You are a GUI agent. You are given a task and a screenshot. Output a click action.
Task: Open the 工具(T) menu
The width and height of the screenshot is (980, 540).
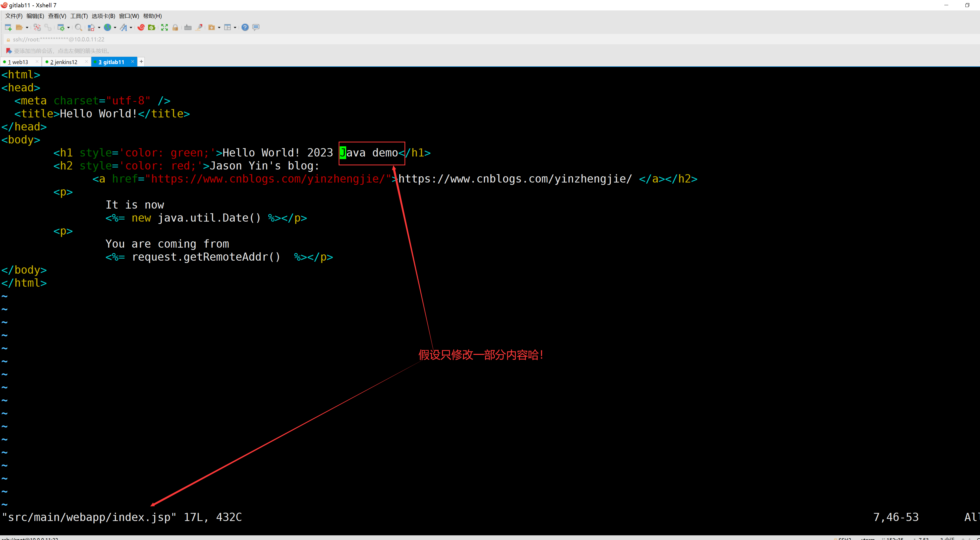(x=79, y=16)
